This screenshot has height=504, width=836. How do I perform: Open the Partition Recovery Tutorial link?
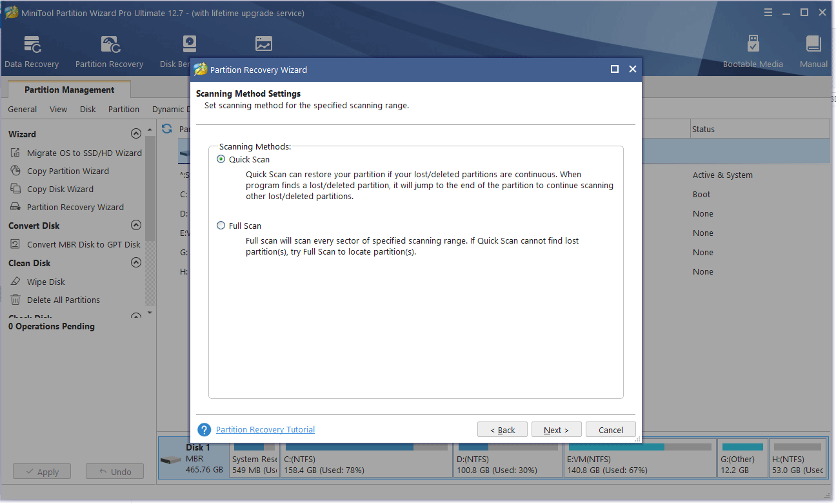click(x=265, y=429)
